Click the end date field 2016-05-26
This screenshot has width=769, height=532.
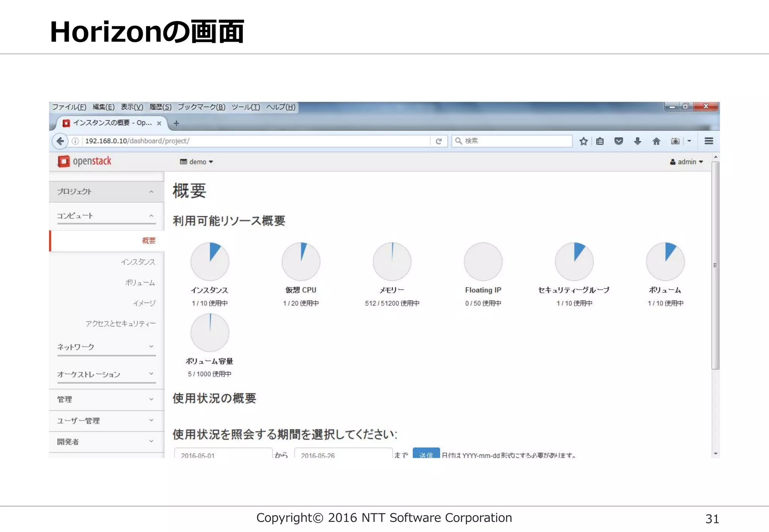pos(343,453)
